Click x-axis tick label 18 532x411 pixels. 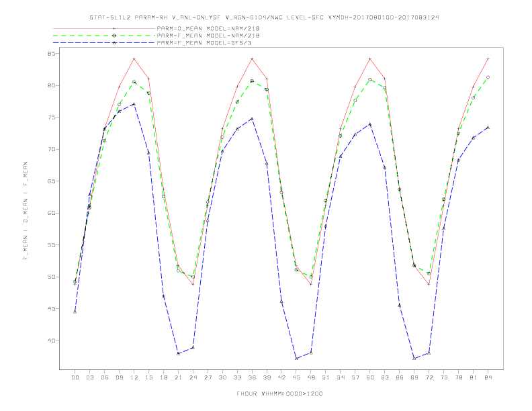(163, 377)
